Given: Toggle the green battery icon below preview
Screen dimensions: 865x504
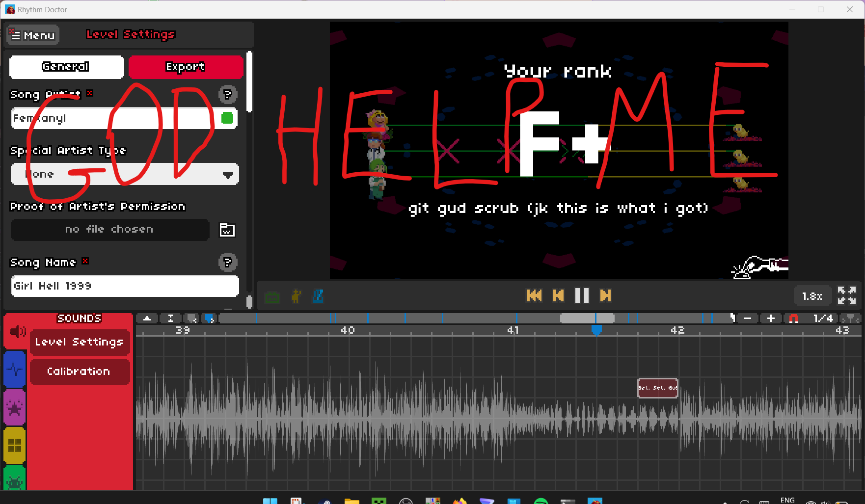Looking at the screenshot, I should coord(272,296).
